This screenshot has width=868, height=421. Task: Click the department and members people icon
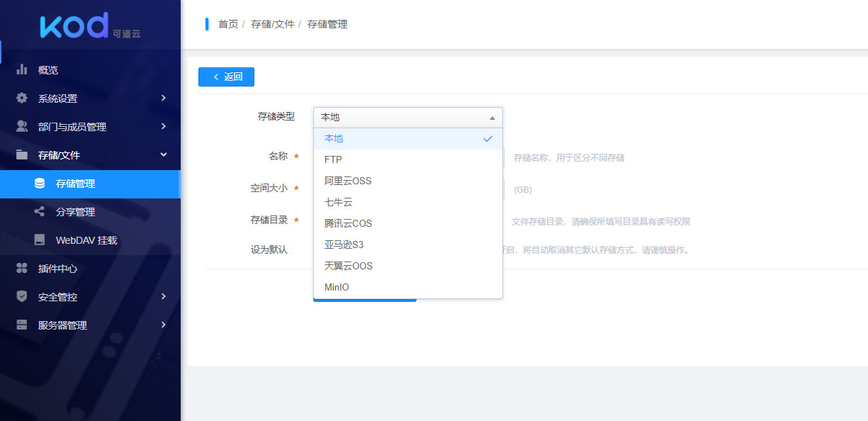[22, 126]
